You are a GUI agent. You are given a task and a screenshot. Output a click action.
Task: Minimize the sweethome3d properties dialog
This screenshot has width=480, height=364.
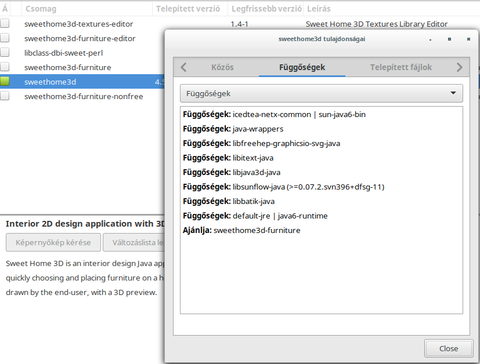[x=430, y=39]
